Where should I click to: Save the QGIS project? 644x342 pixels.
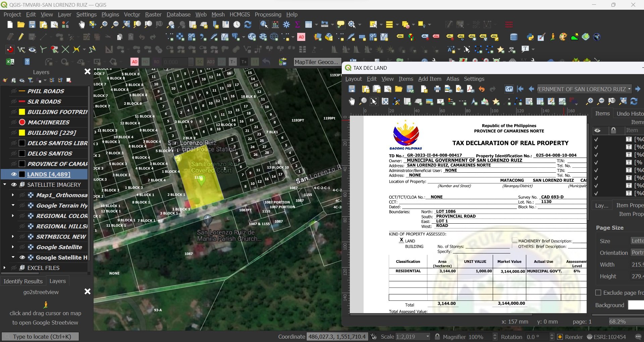(x=32, y=24)
